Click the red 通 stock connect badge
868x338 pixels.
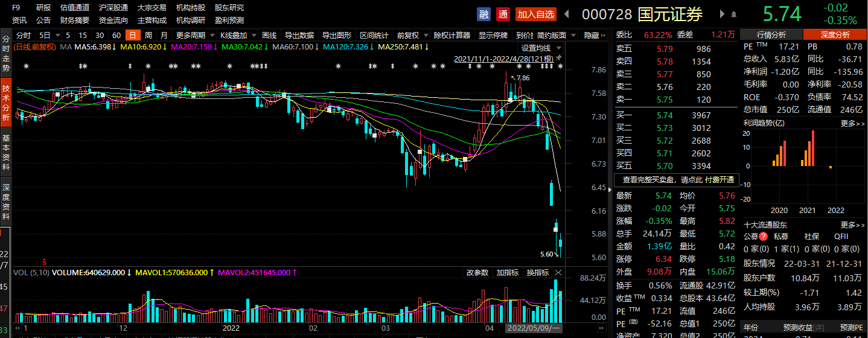[503, 14]
